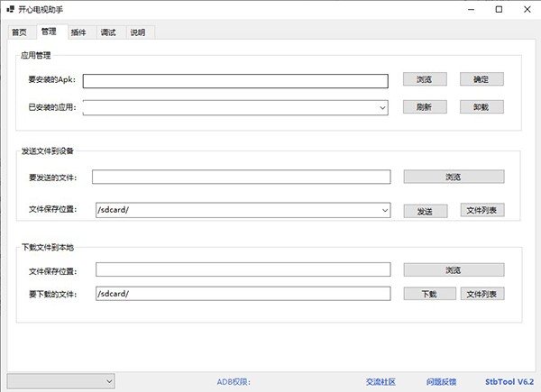Click 确定 to install the Apk
This screenshot has width=541, height=392.
[481, 79]
